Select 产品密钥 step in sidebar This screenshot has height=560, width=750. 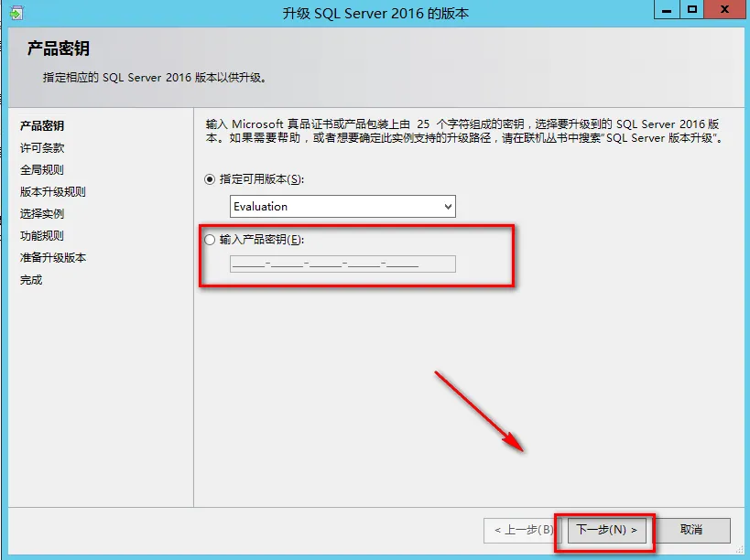tap(42, 125)
